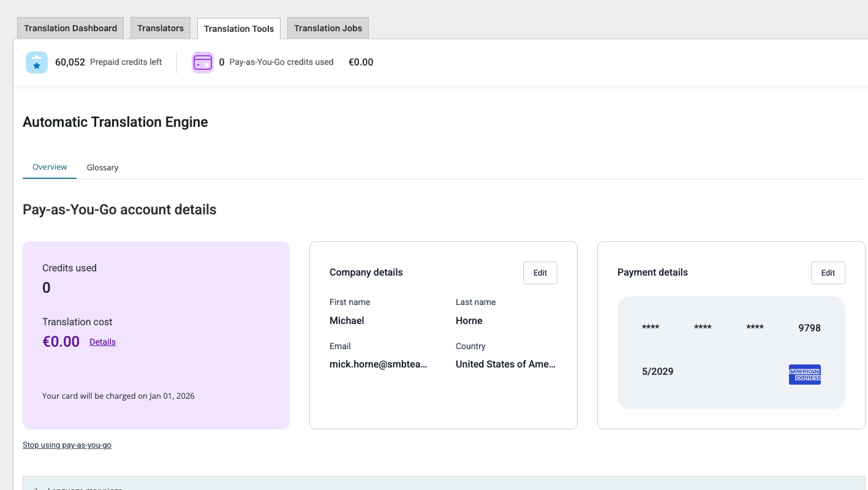Edit the Payment details
This screenshot has height=490, width=868.
[828, 273]
